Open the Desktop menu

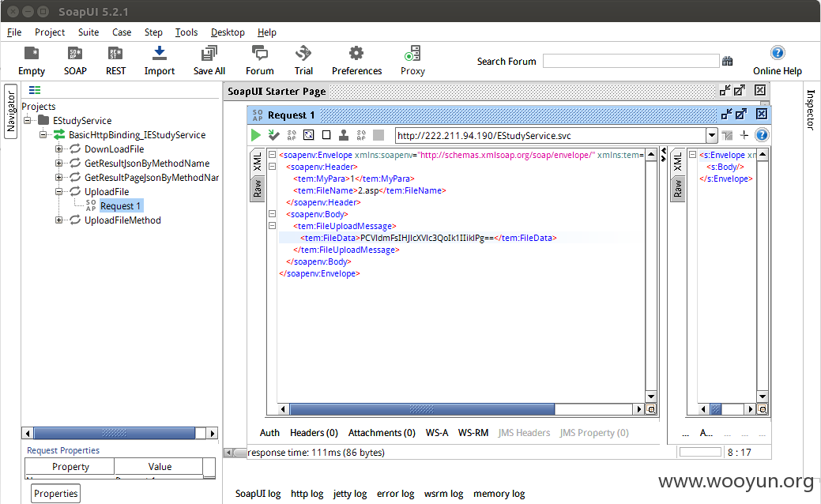[x=228, y=32]
